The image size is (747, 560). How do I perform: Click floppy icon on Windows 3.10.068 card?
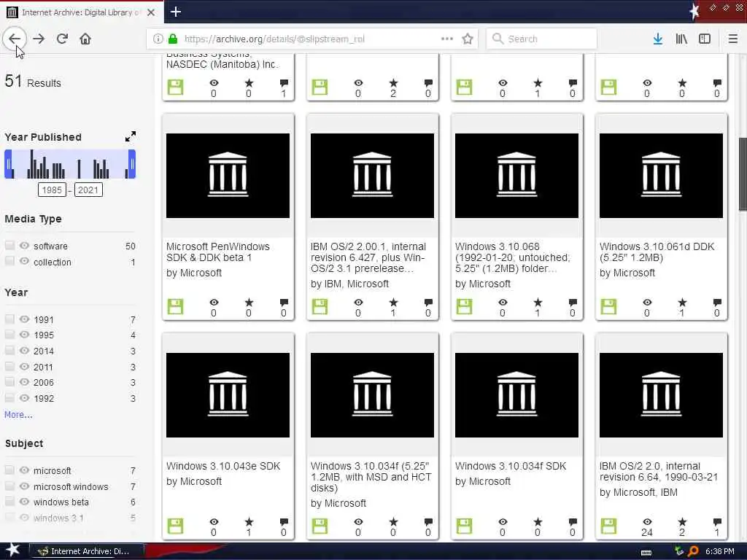(x=464, y=307)
